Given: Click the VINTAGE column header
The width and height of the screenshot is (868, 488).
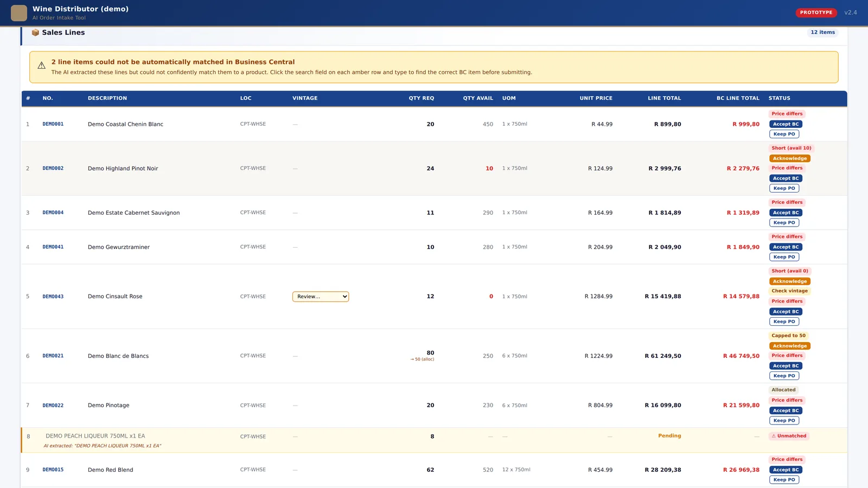Looking at the screenshot, I should pyautogui.click(x=305, y=98).
